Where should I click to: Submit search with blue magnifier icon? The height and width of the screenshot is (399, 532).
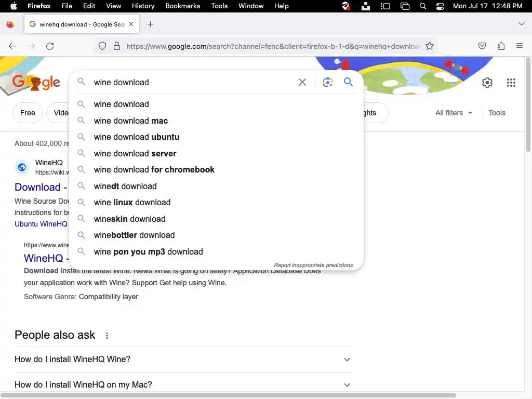[348, 82]
